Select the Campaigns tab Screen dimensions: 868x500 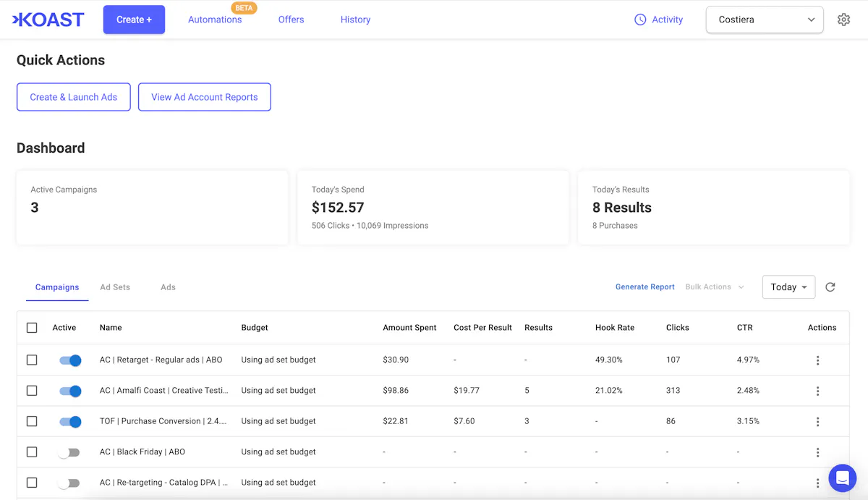[57, 287]
